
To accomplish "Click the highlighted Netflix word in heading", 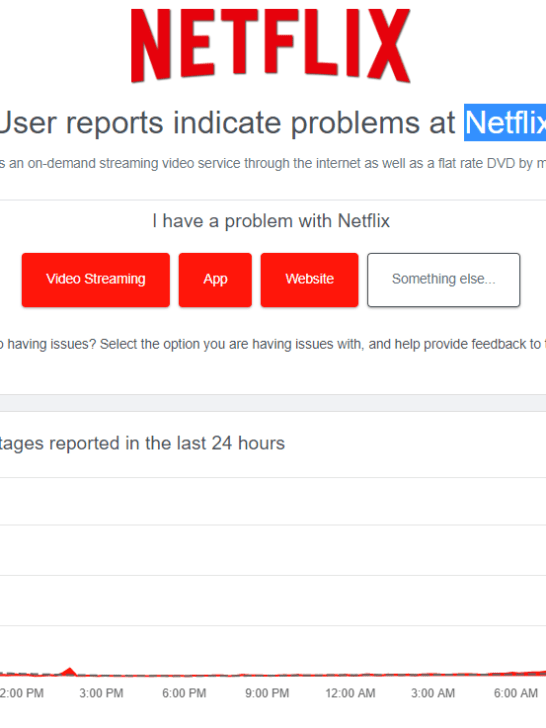I will [x=505, y=123].
